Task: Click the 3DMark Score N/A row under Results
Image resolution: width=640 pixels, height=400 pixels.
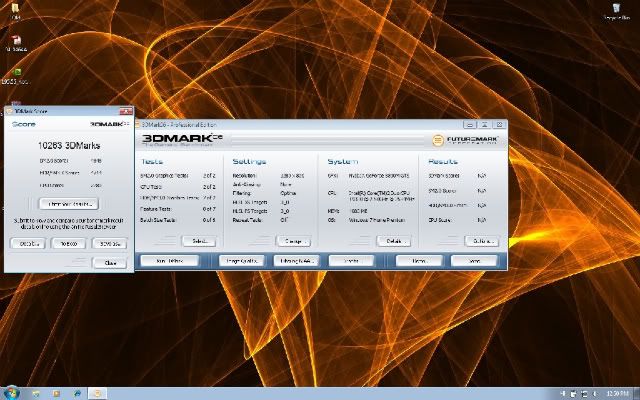Action: pyautogui.click(x=457, y=176)
